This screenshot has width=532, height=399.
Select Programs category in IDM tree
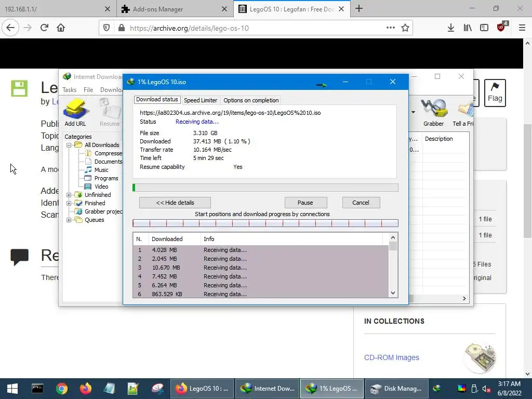(102, 179)
